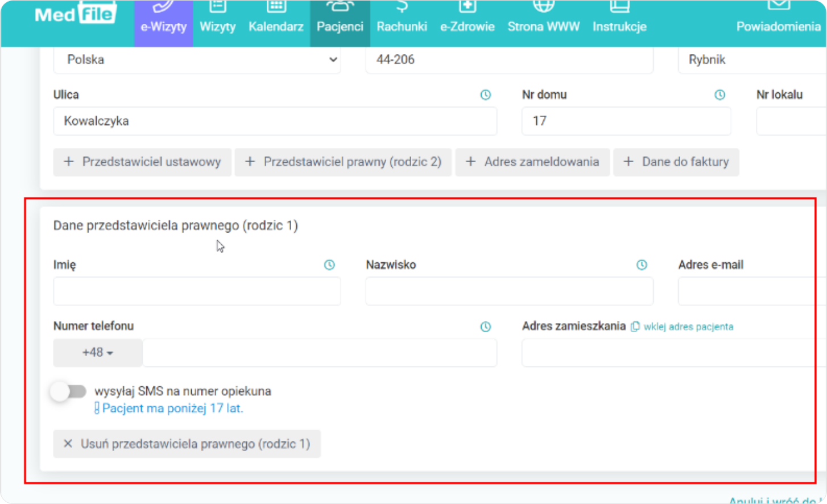Click the Nr lokalu field
Viewport: 827px width, 504px height.
tap(791, 121)
